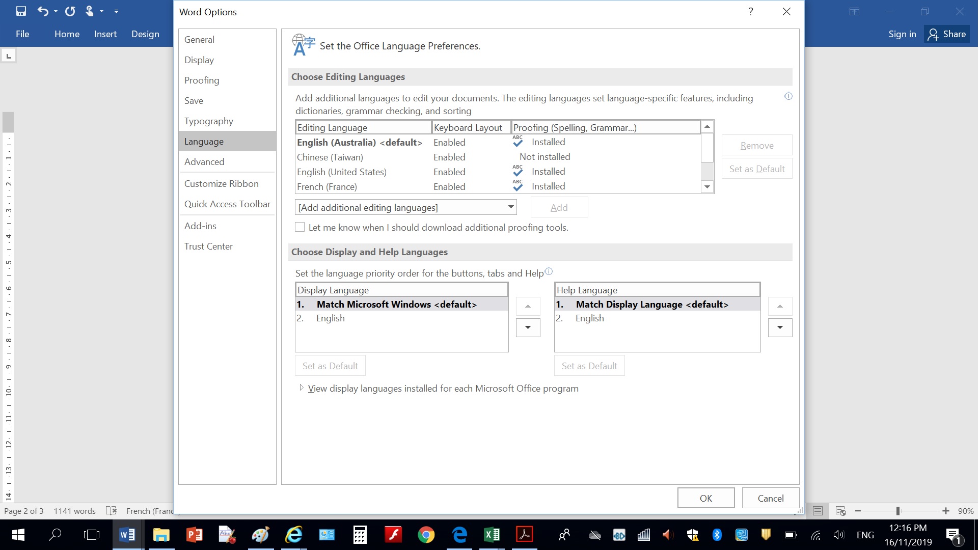Select French (France) in editing language list
Image resolution: width=980 pixels, height=550 pixels.
pos(327,187)
